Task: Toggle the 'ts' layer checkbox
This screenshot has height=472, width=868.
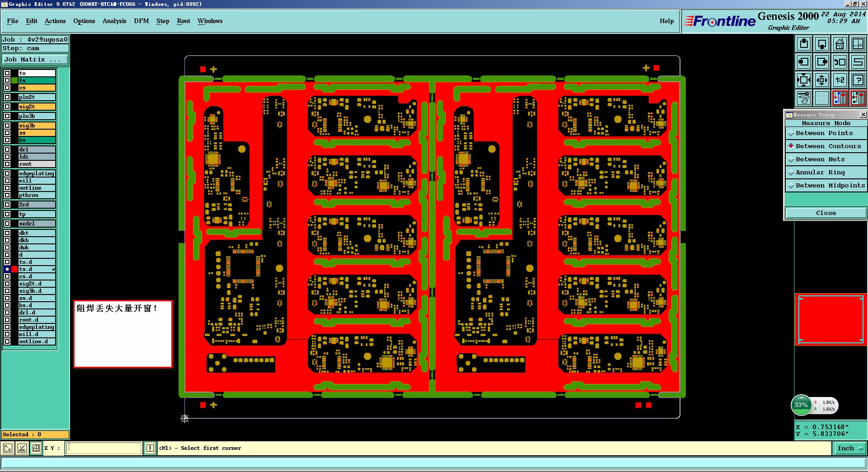Action: (x=7, y=80)
